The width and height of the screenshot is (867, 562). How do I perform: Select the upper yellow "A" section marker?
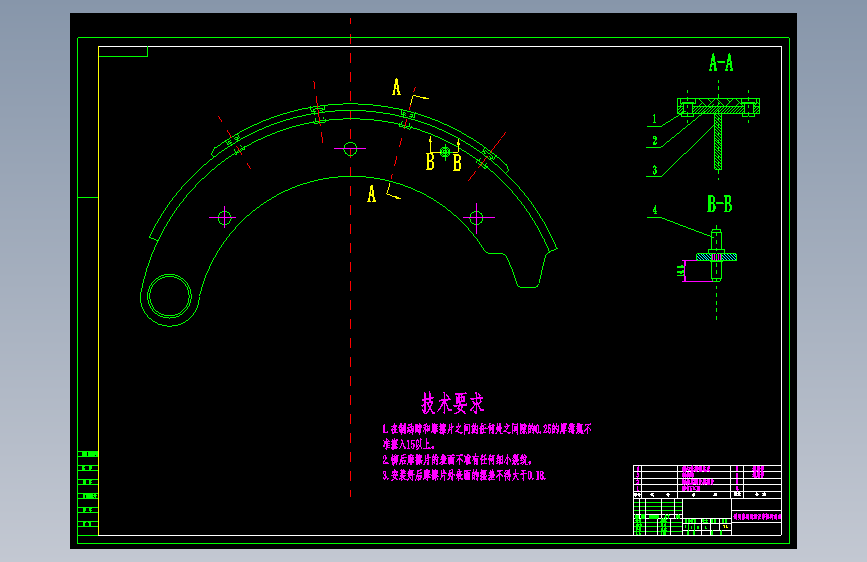(x=396, y=87)
